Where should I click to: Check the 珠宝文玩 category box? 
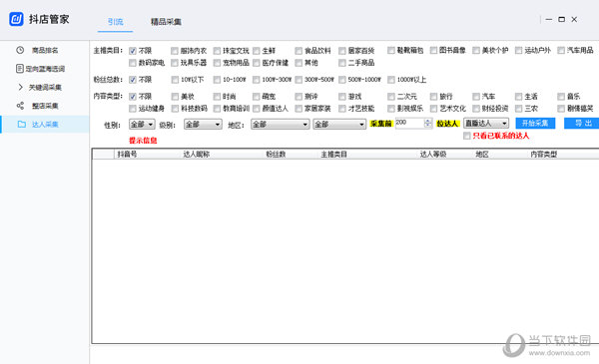[217, 51]
